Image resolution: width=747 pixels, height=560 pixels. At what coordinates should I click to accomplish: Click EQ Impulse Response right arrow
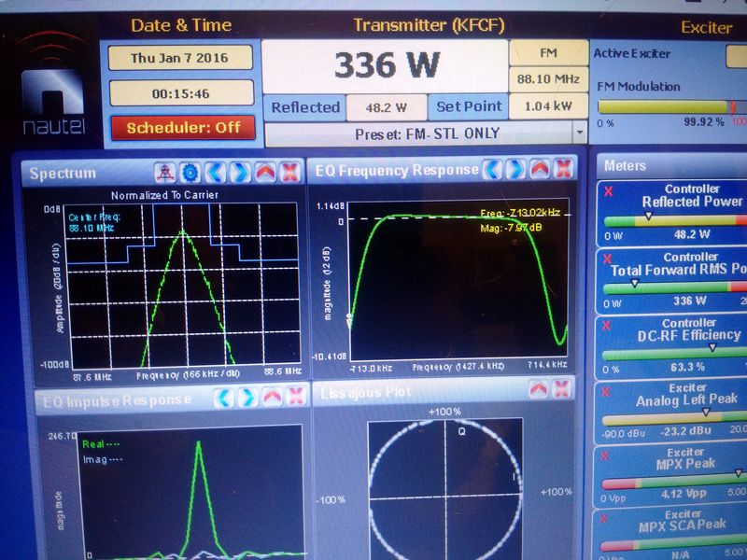(x=247, y=399)
